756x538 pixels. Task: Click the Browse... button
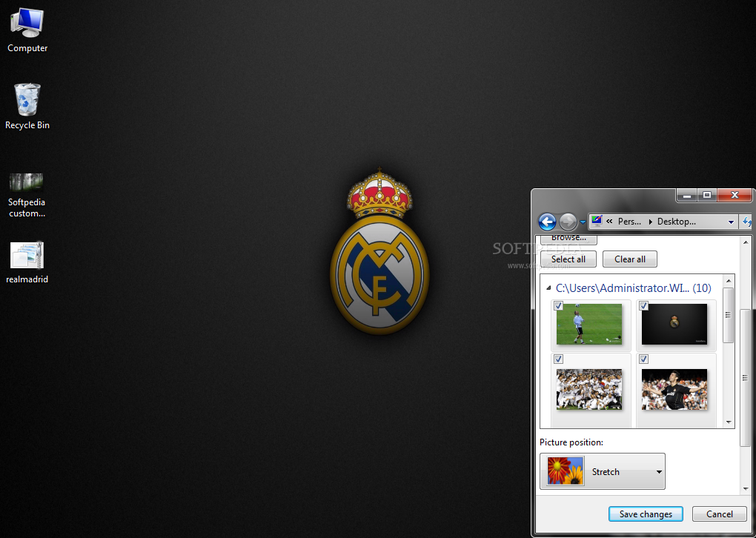(x=568, y=239)
